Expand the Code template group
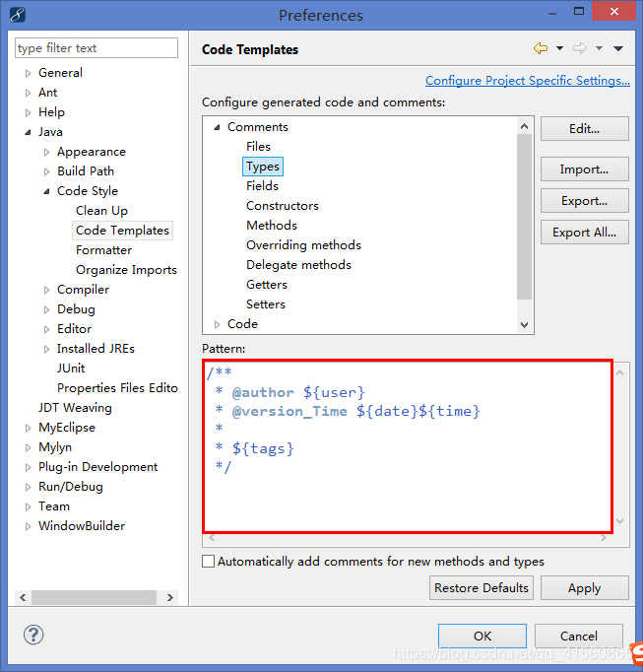This screenshot has height=672, width=643. tap(218, 324)
